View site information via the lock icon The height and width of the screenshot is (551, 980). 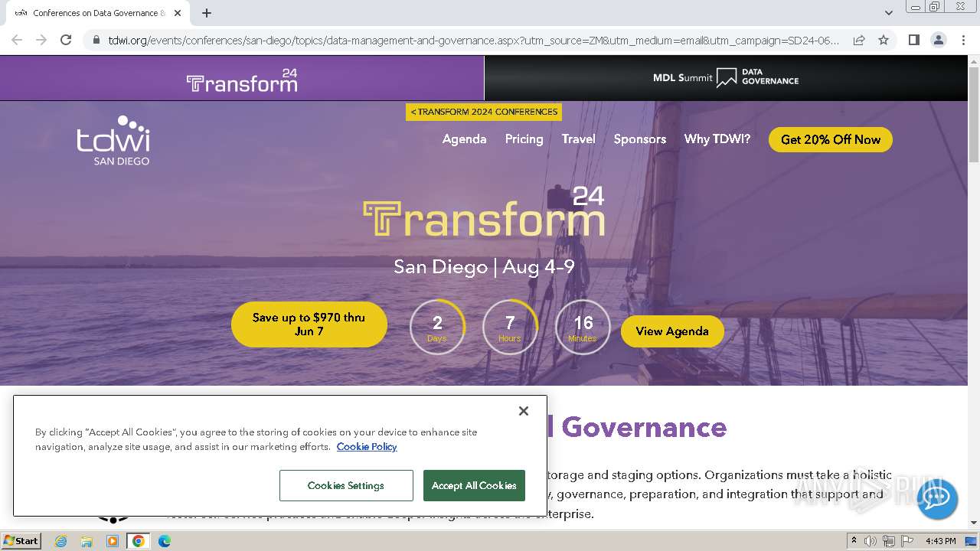tap(96, 40)
